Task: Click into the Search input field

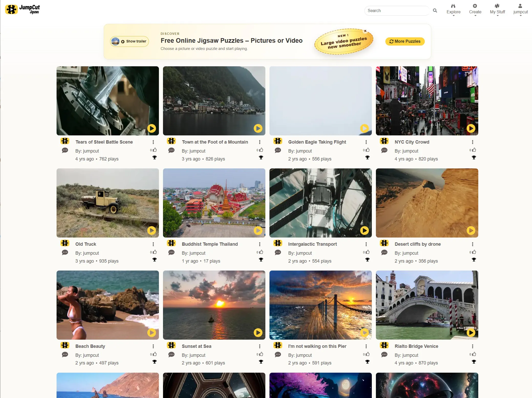Action: click(x=397, y=10)
